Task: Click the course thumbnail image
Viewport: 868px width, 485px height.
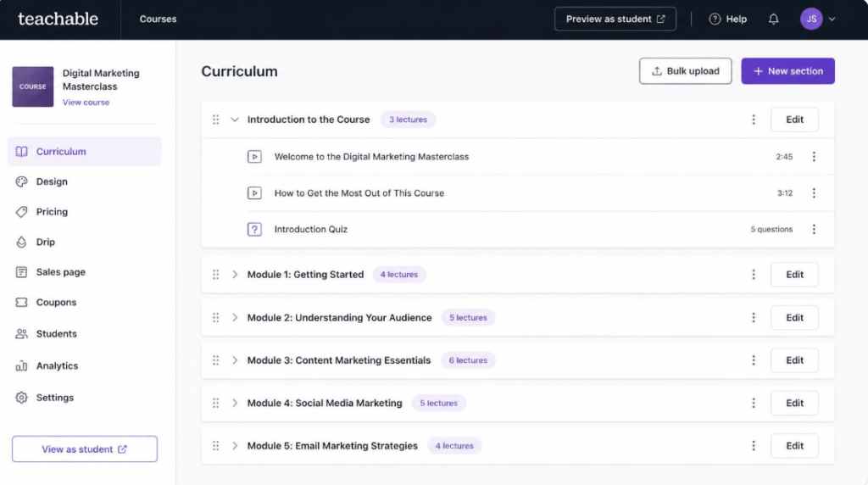Action: click(33, 86)
